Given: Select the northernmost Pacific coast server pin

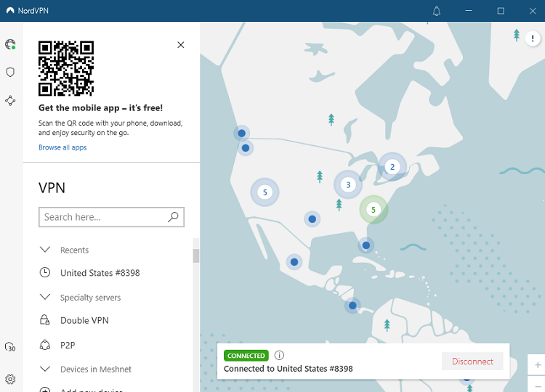Looking at the screenshot, I should click(x=241, y=133).
